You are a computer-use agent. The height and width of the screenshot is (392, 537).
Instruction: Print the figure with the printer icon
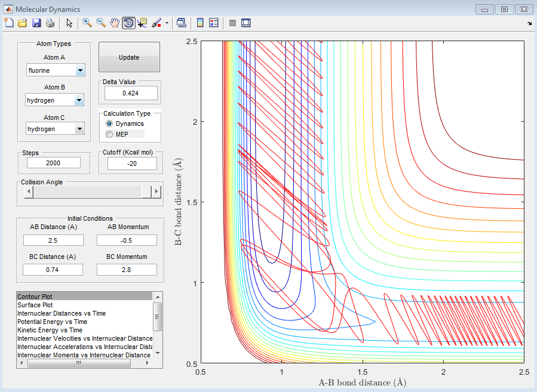coord(50,23)
